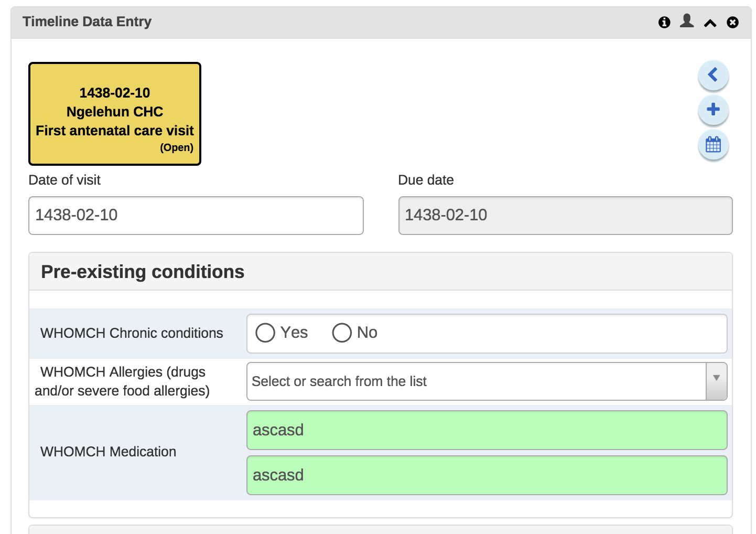Collapse the Timeline Data Entry widget
Image resolution: width=756 pixels, height=534 pixels.
(710, 23)
